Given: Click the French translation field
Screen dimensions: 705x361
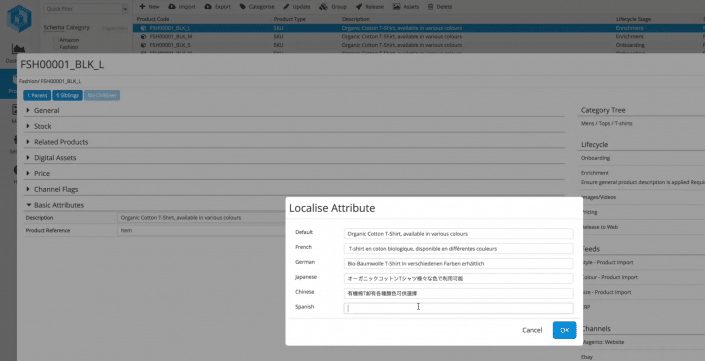Looking at the screenshot, I should click(459, 249).
